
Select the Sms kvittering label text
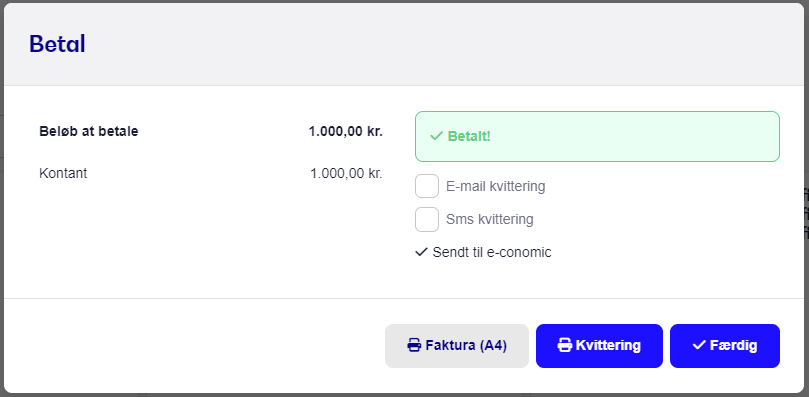pos(490,219)
